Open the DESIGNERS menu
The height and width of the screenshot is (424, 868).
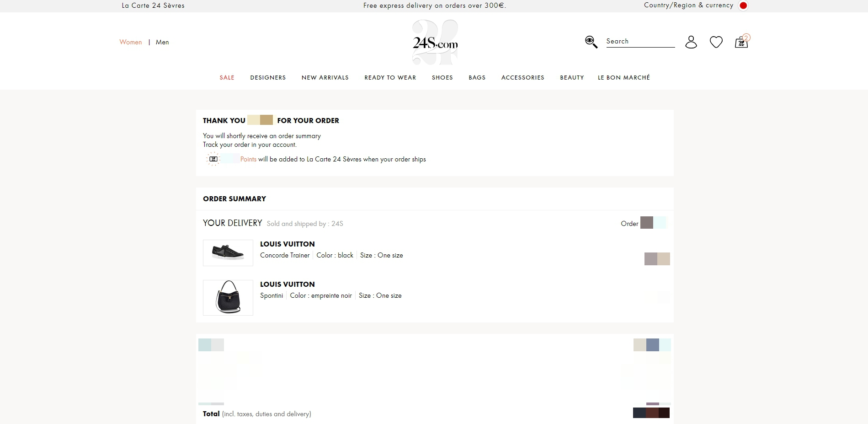pos(268,78)
